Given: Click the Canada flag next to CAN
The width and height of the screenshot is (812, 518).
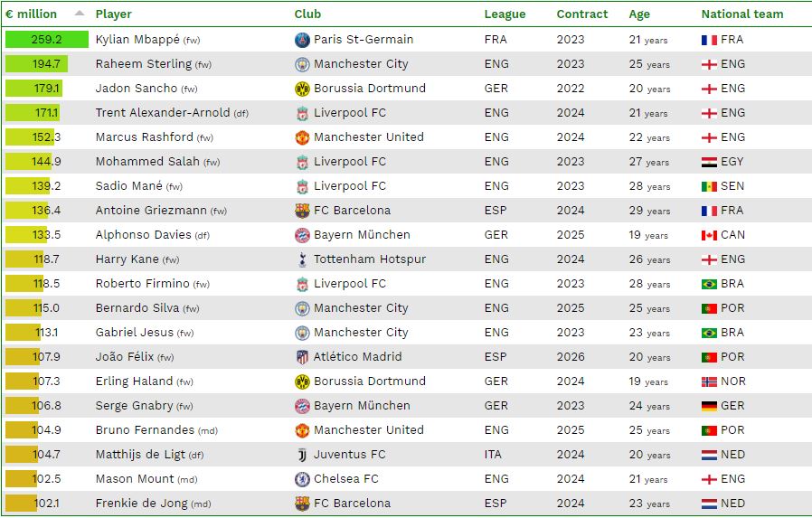Looking at the screenshot, I should click(709, 235).
